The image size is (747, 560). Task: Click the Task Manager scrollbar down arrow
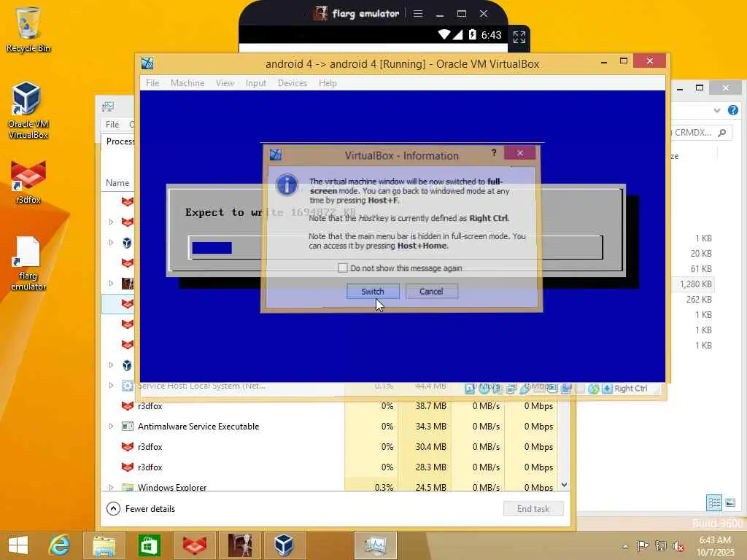[565, 485]
